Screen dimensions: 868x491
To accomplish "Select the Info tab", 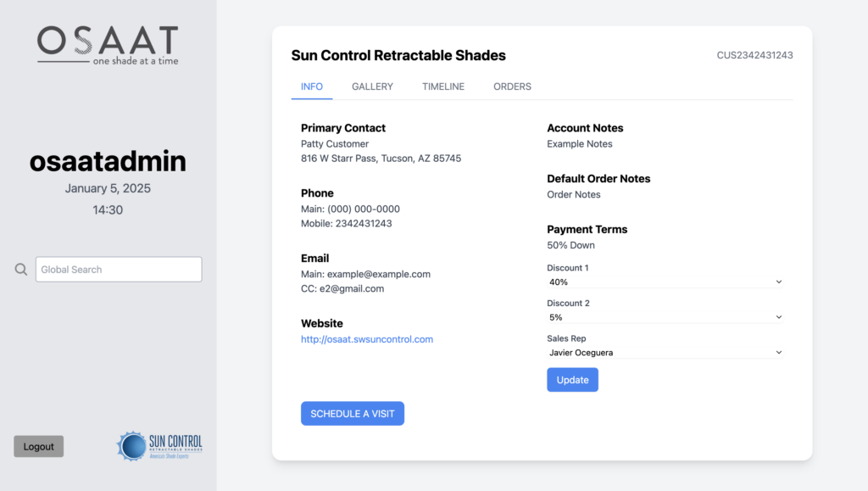I will coord(312,86).
